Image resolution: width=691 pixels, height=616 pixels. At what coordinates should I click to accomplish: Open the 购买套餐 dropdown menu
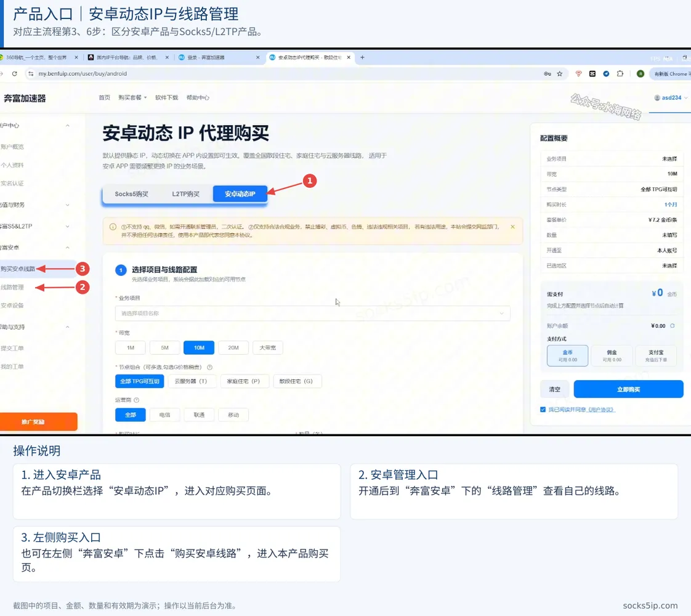pyautogui.click(x=132, y=97)
